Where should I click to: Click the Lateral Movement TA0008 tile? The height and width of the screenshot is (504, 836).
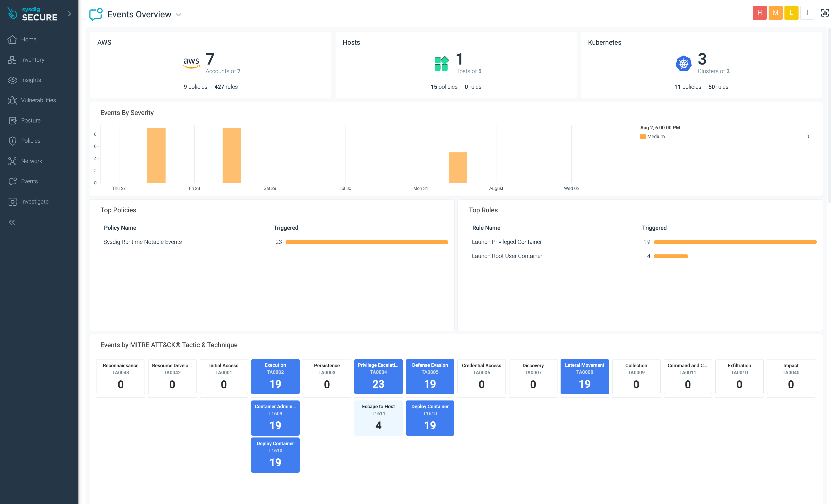pos(585,376)
